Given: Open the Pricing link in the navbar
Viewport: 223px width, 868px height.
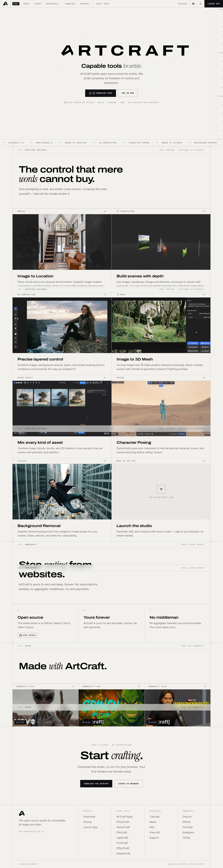Looking at the screenshot, I should (183, 4).
